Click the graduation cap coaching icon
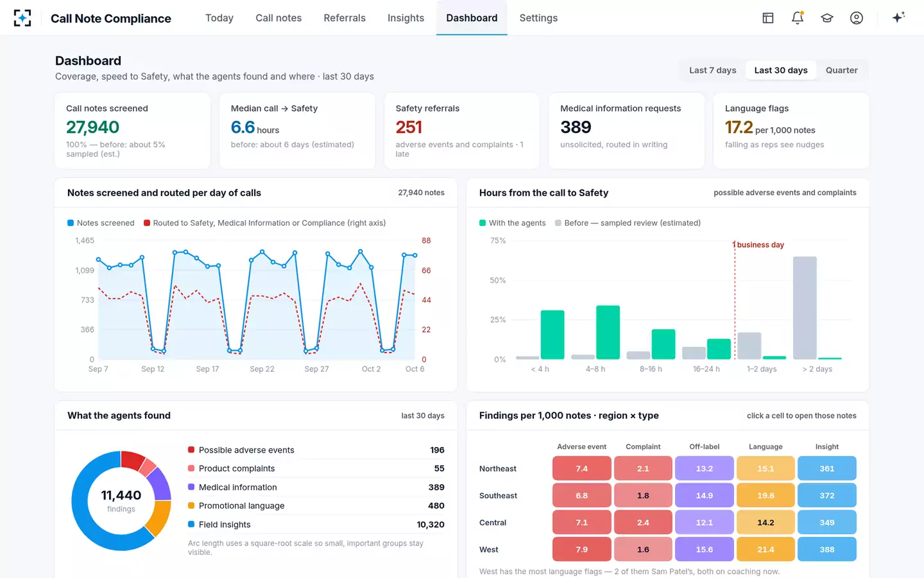Image resolution: width=924 pixels, height=578 pixels. point(827,18)
